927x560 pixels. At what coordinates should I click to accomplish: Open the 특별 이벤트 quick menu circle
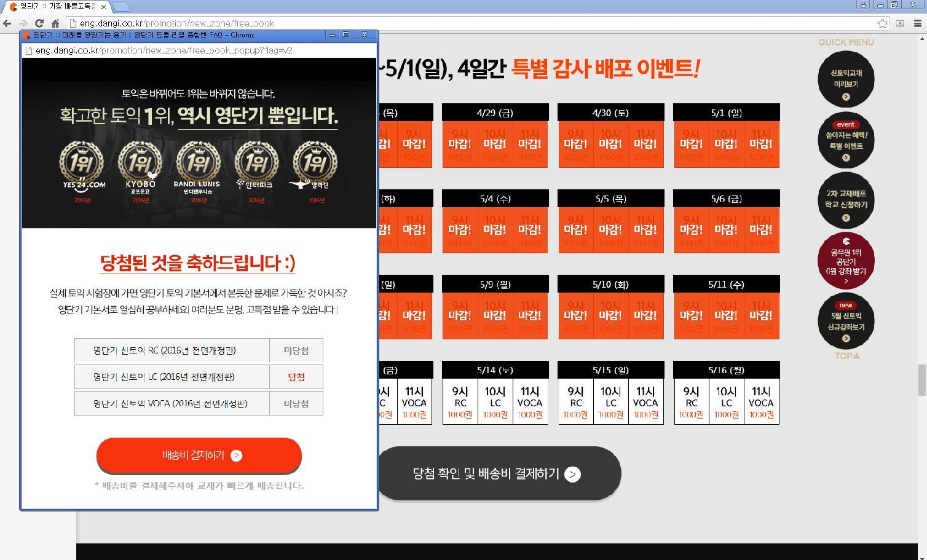(x=846, y=140)
